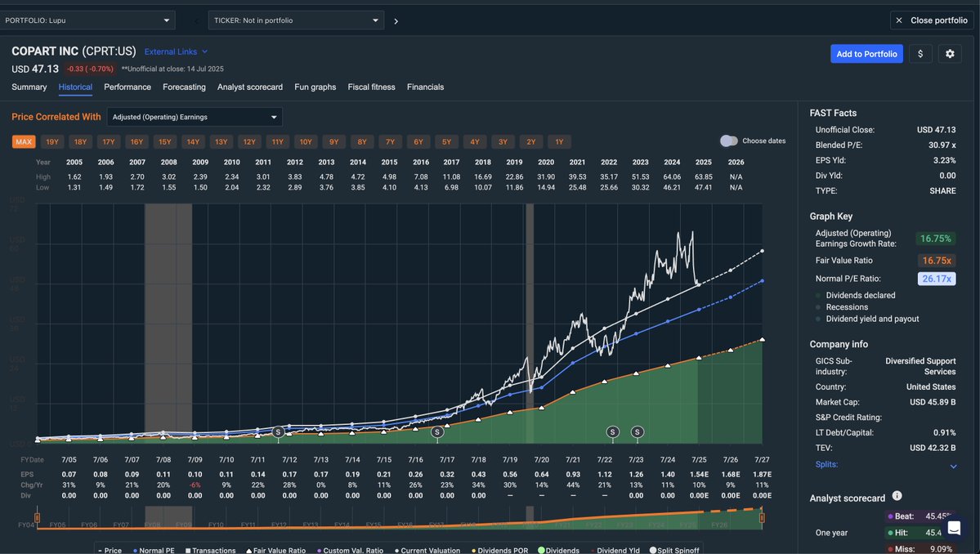Toggle Current Valuation legend item
This screenshot has height=554, width=980.
(427, 550)
